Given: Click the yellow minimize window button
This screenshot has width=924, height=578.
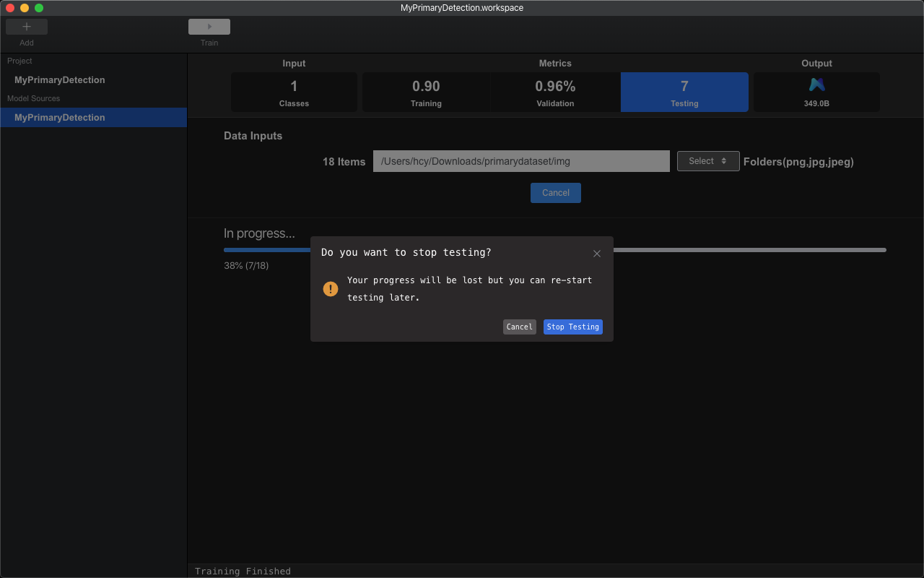Looking at the screenshot, I should click(25, 8).
